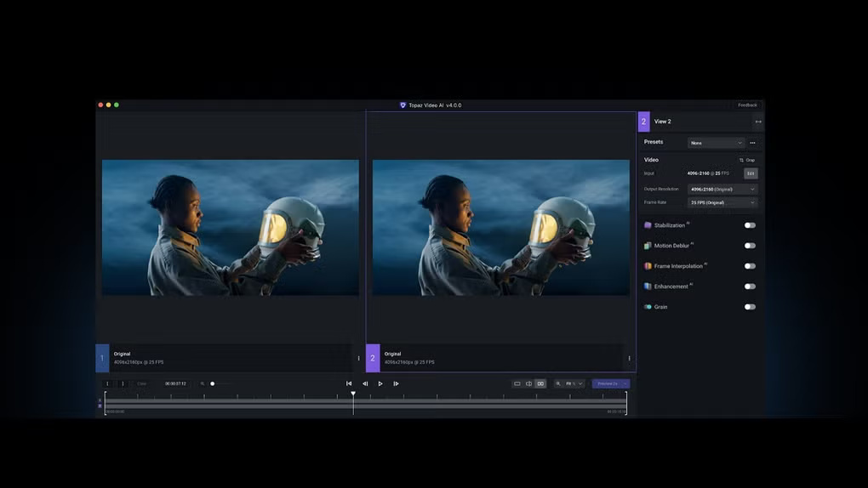Viewport: 868px width, 488px height.
Task: Select the View 2 preview pane
Action: [500, 228]
